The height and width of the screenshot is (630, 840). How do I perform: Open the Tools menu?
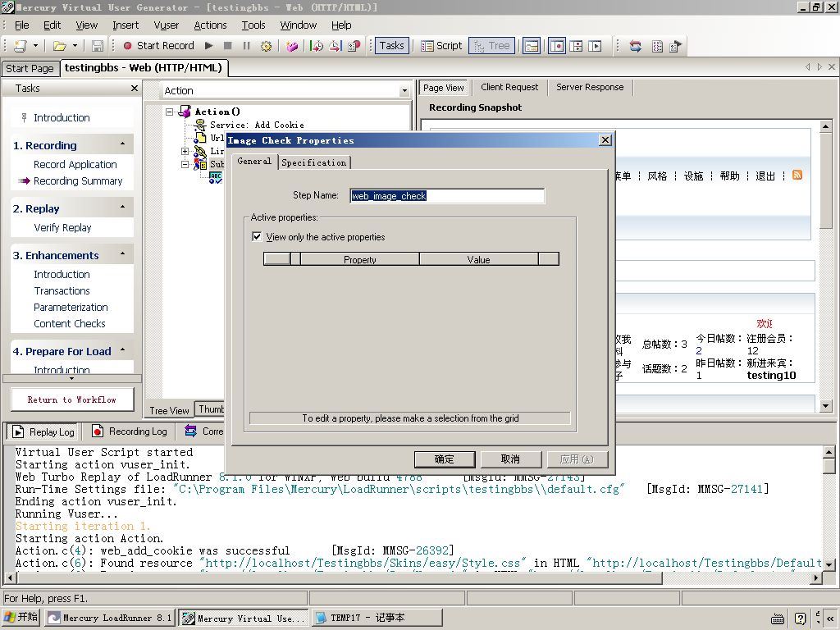[253, 25]
